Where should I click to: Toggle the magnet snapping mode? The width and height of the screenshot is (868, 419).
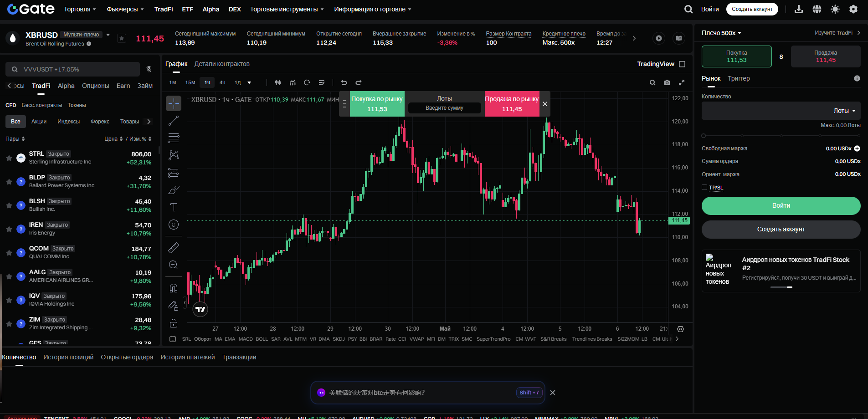(174, 288)
